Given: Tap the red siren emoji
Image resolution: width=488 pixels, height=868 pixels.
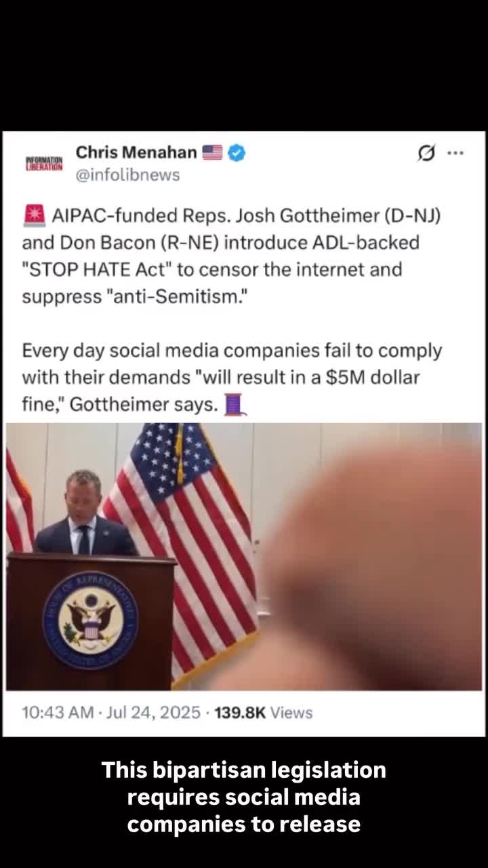Looking at the screenshot, I should tap(33, 216).
